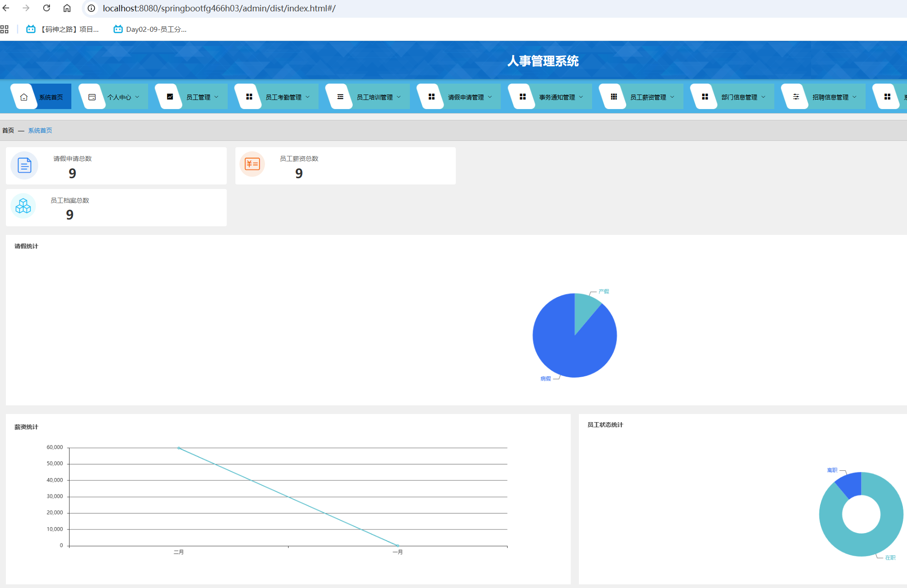
Task: Click the 员工薪资总数 yen icon
Action: (x=252, y=164)
